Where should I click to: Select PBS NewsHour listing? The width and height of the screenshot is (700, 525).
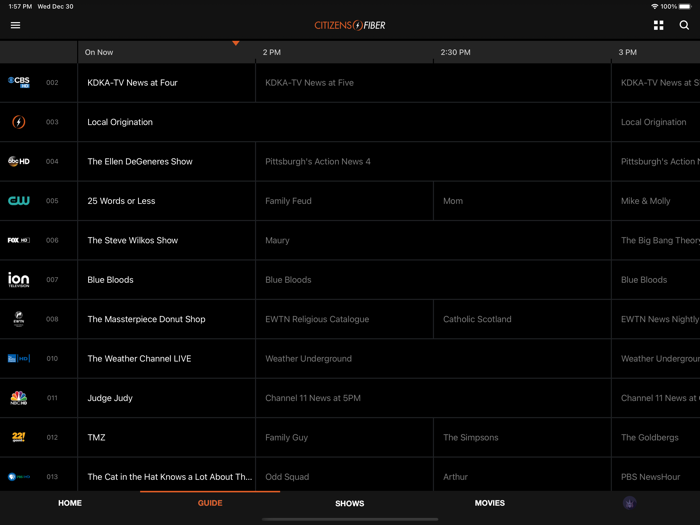[656, 475]
